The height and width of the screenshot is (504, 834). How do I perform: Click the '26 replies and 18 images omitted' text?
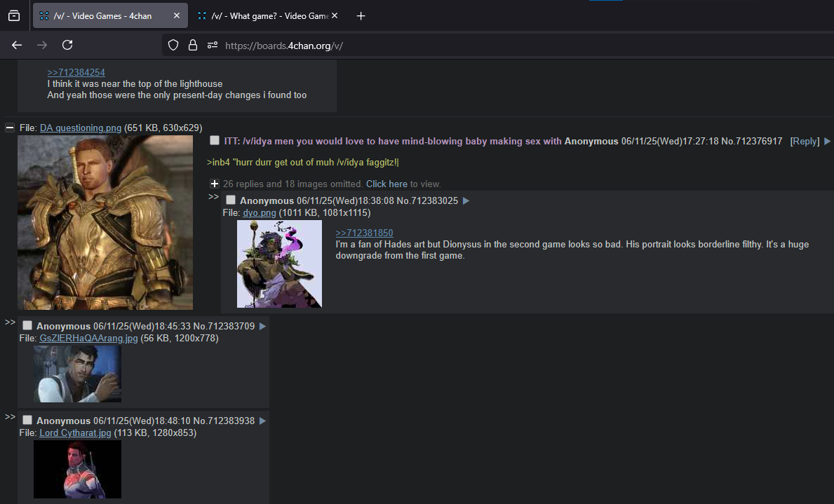[293, 184]
